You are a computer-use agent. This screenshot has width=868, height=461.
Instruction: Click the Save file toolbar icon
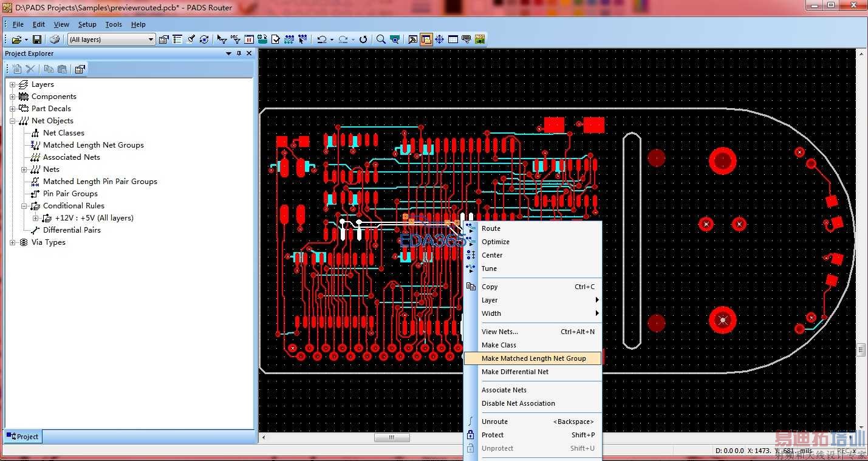[x=37, y=39]
